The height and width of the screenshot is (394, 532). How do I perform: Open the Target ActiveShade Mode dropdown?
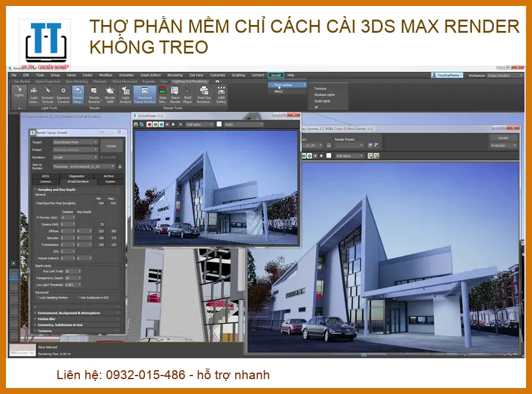75,142
